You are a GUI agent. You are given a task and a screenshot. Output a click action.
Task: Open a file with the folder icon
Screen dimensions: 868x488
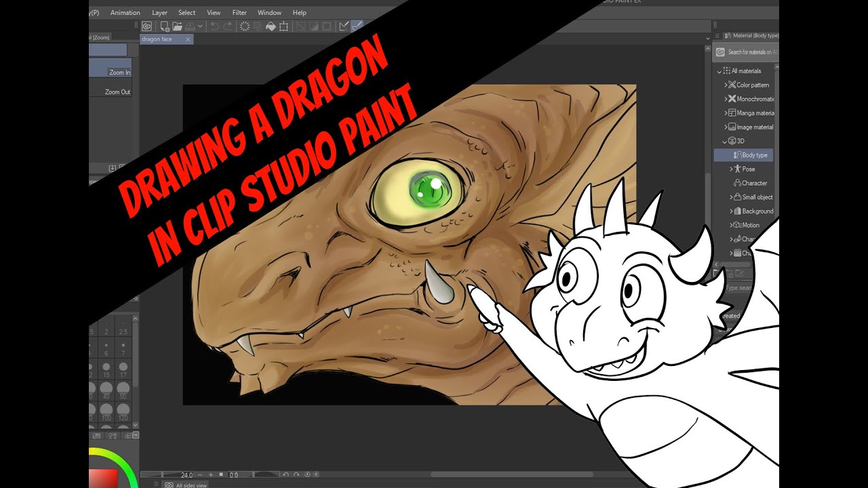[x=177, y=26]
